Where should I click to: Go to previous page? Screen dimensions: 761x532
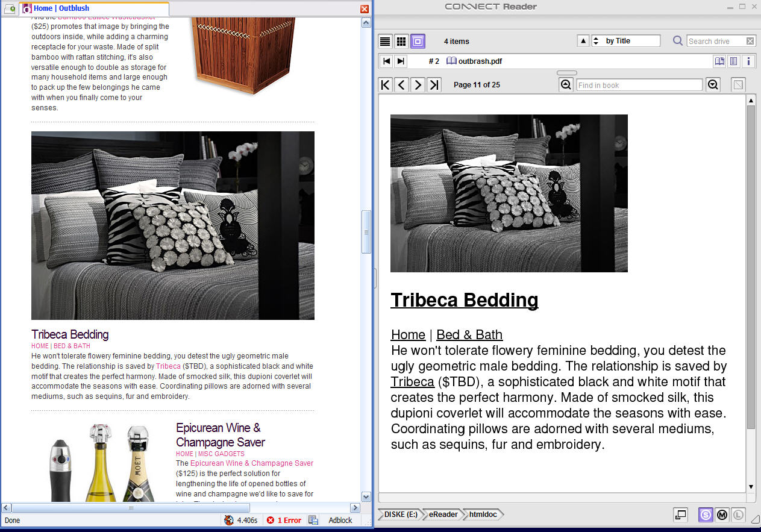click(402, 85)
